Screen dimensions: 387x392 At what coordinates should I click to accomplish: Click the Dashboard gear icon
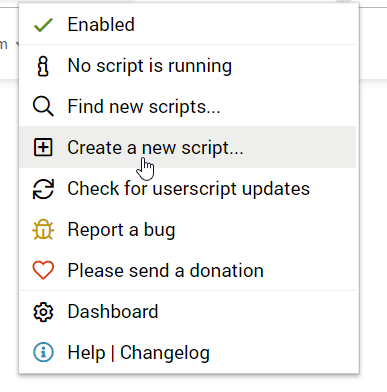(43, 312)
